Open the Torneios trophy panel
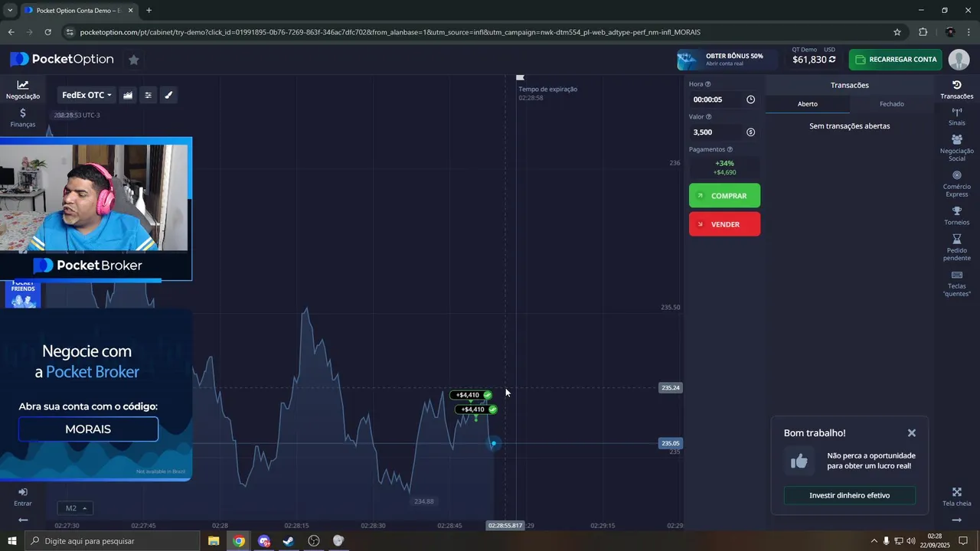980x551 pixels. click(956, 216)
